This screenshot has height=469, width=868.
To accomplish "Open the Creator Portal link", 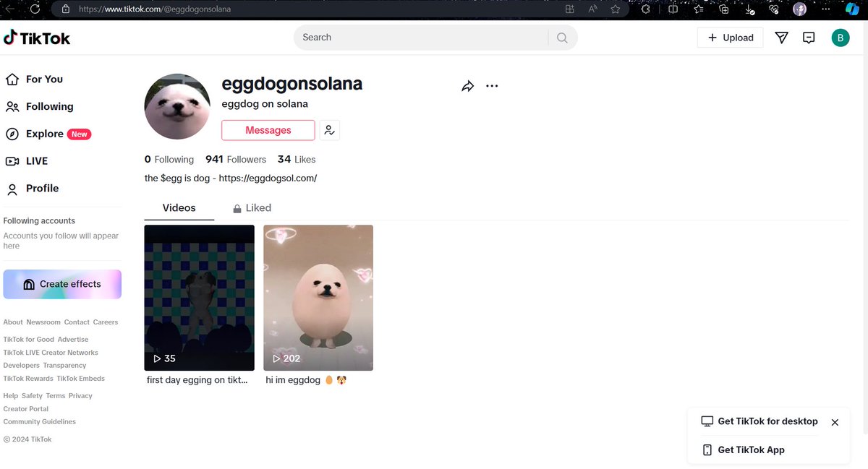I will pyautogui.click(x=25, y=409).
